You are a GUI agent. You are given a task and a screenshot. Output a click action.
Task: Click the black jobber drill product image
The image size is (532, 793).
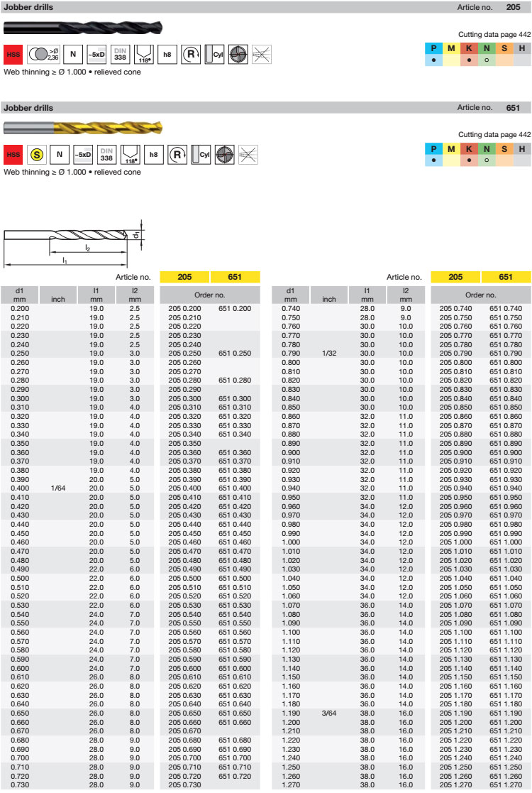82,28
